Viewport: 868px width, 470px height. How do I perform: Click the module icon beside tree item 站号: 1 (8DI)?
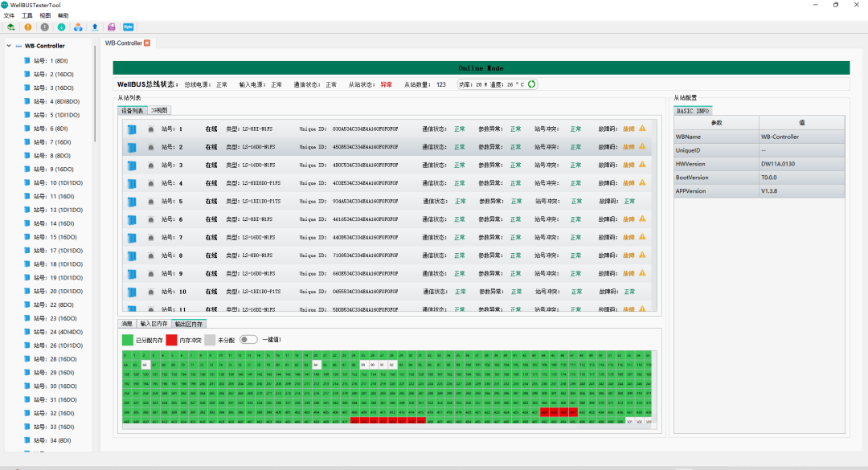27,60
